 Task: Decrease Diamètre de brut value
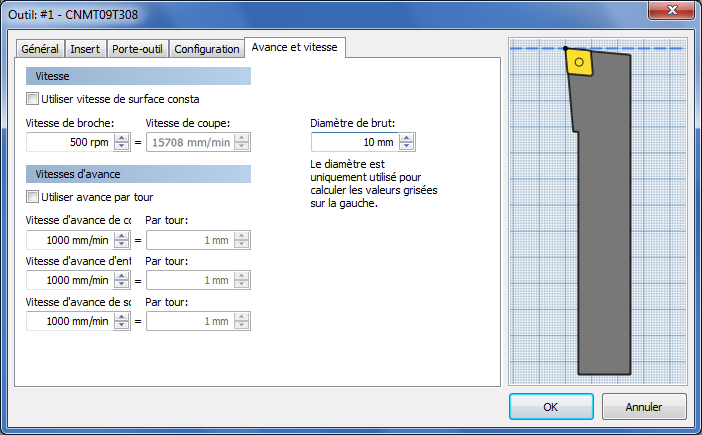coord(407,146)
